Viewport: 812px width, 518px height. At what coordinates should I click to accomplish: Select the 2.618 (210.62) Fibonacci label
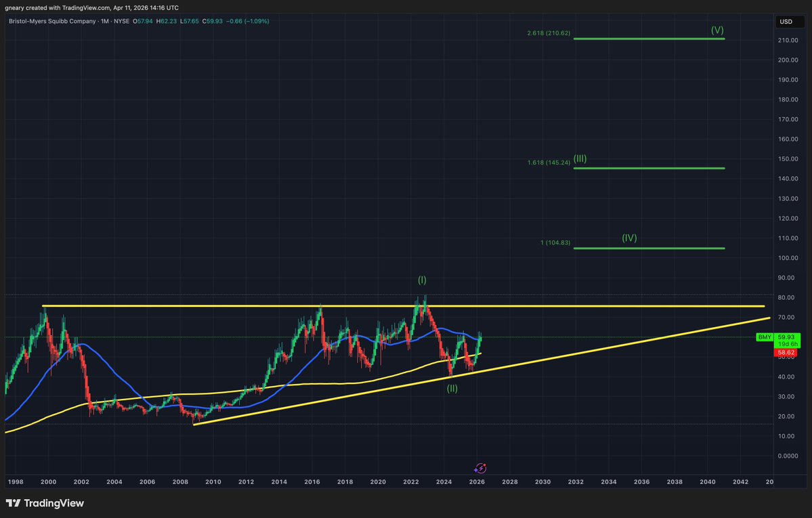[549, 33]
